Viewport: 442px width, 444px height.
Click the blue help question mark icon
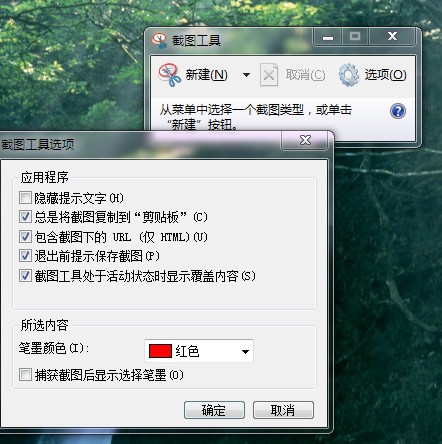click(398, 111)
